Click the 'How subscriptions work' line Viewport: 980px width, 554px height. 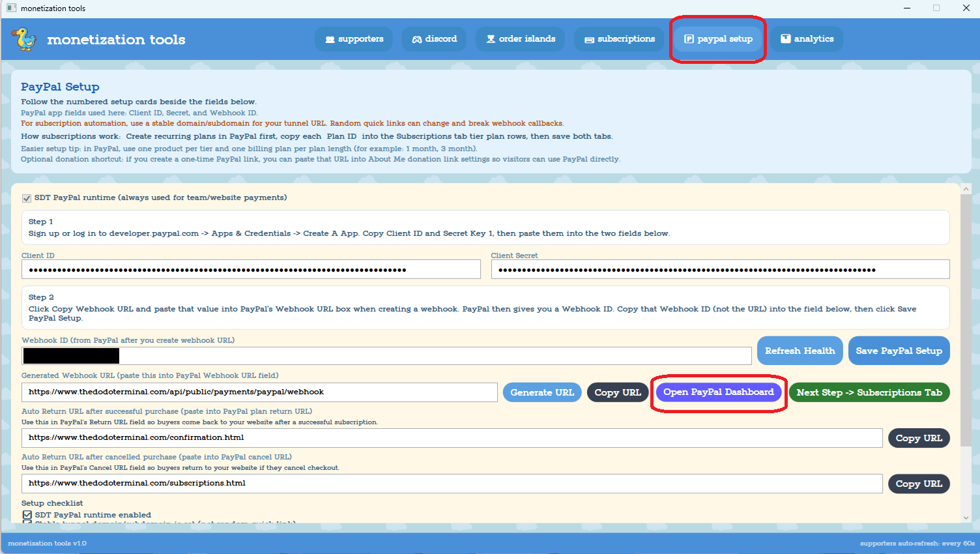[x=317, y=136]
